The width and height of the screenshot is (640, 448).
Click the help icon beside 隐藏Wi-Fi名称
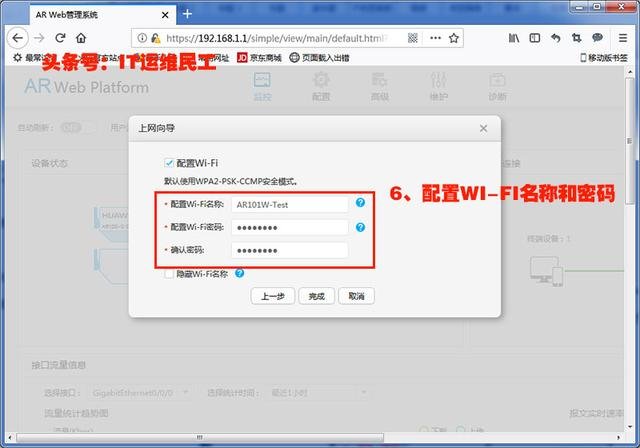[x=240, y=273]
